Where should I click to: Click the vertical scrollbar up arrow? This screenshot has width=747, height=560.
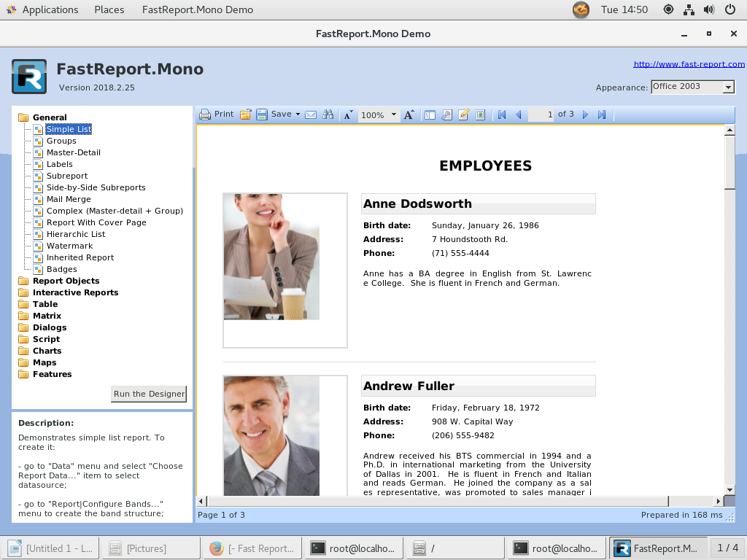[729, 130]
